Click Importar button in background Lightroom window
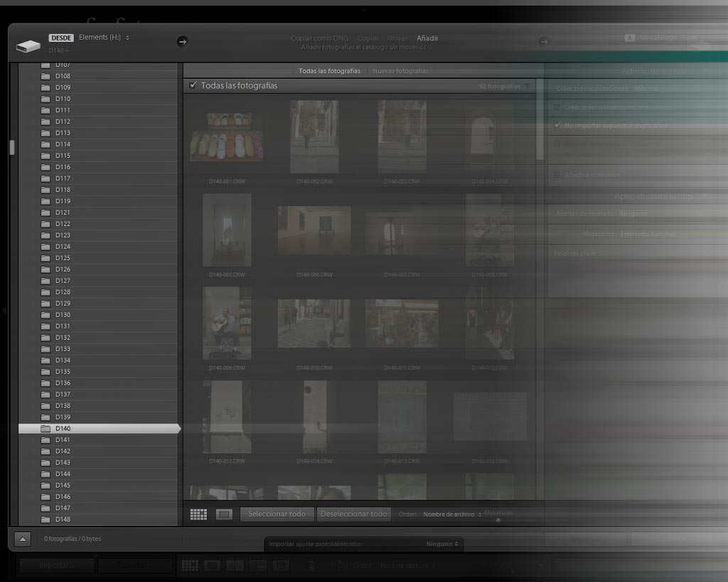 click(57, 565)
